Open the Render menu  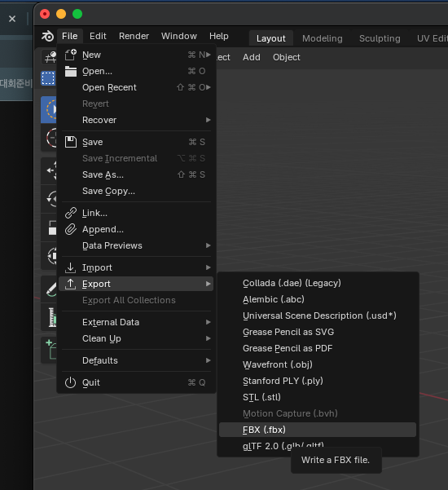coord(134,36)
